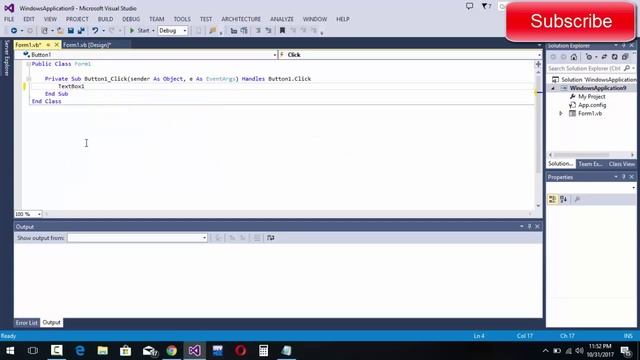Switch to Form1.vb [Design] tab
Viewport: 640px width, 360px height.
pyautogui.click(x=87, y=45)
